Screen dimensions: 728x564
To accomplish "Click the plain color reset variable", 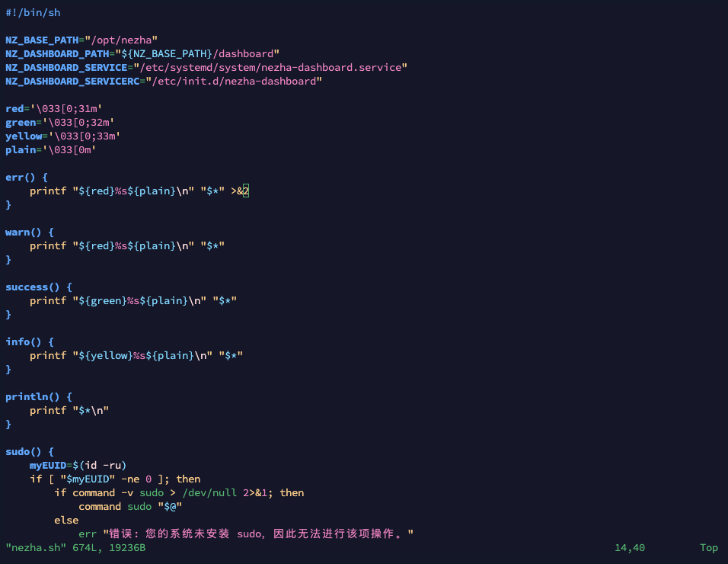I will click(x=20, y=150).
